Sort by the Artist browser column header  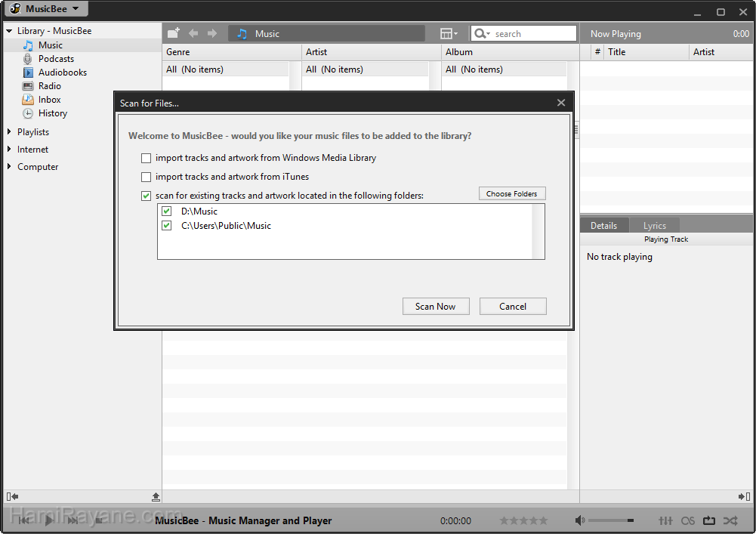click(372, 52)
